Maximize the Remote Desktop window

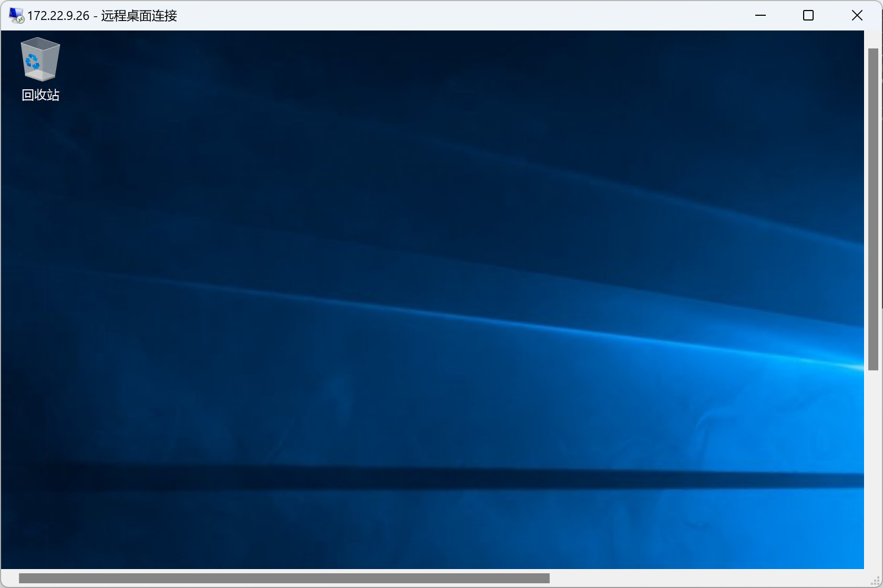point(808,16)
